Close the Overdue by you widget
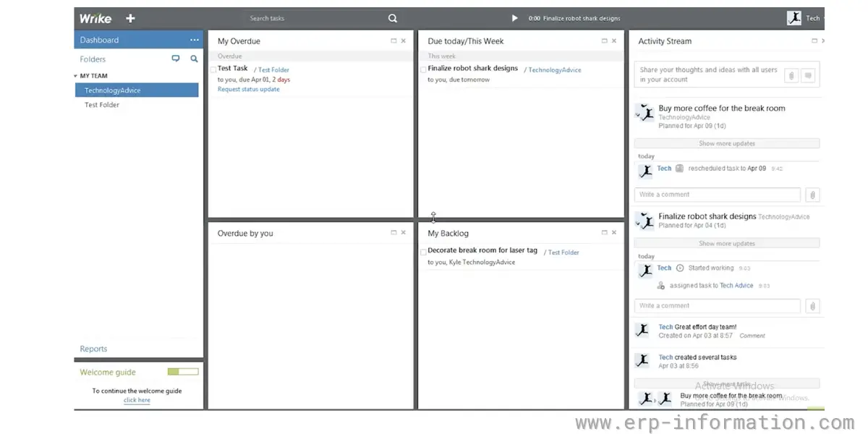868x434 pixels. (x=404, y=233)
